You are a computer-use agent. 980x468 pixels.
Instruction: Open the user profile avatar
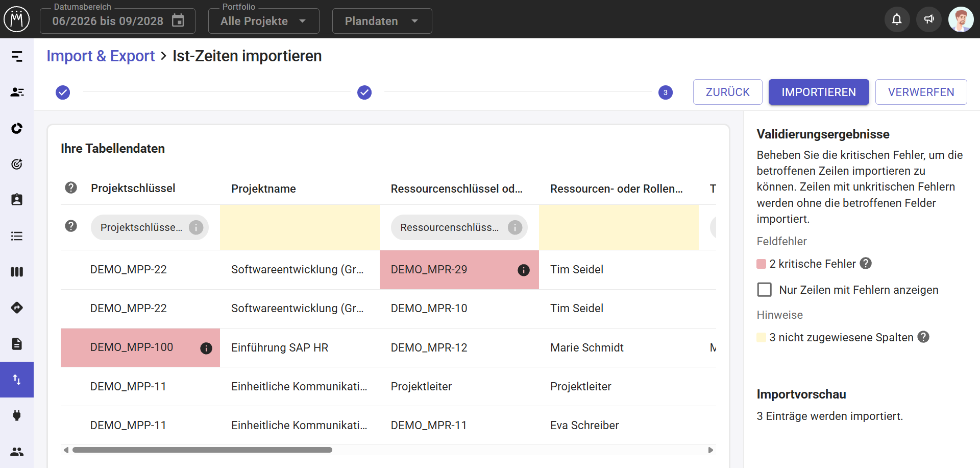(961, 19)
